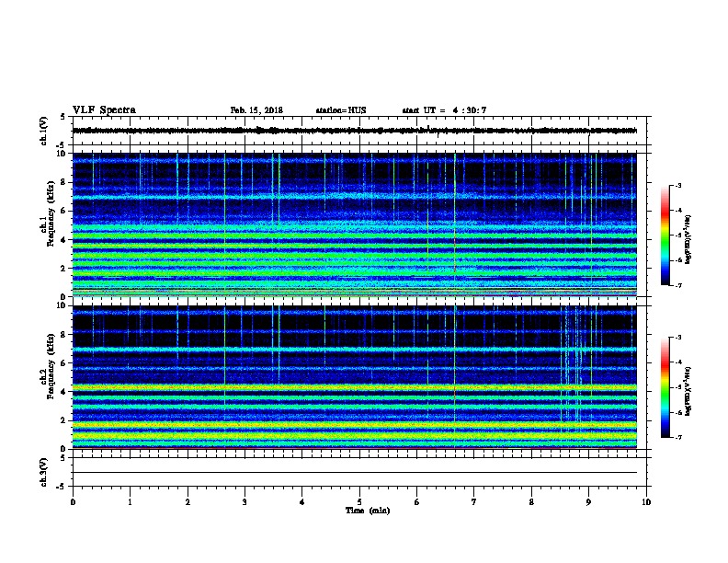Click the "station=HUS" header label

coord(341,110)
